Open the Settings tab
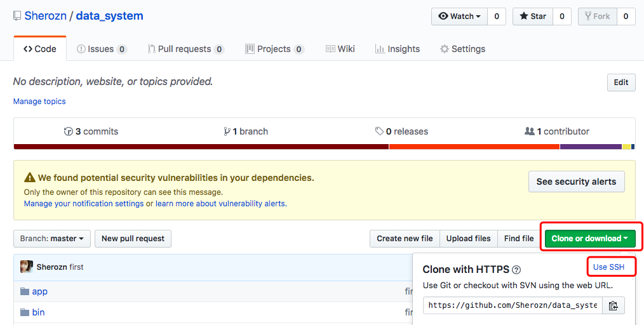This screenshot has width=644, height=325. point(462,49)
